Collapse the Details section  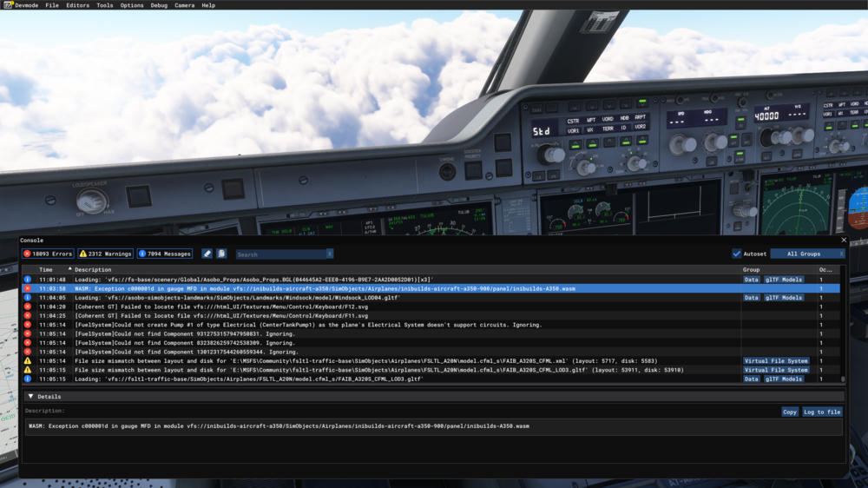pos(32,396)
